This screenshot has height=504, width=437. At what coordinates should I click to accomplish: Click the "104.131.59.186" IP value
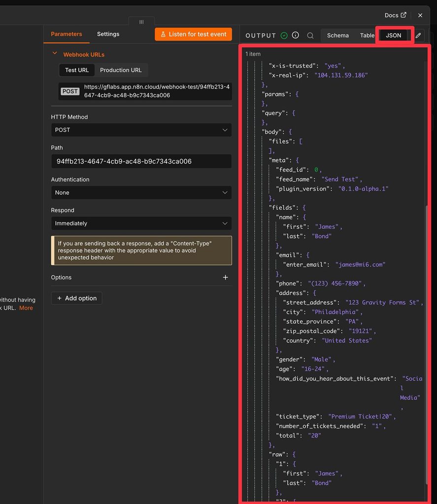[x=341, y=75]
